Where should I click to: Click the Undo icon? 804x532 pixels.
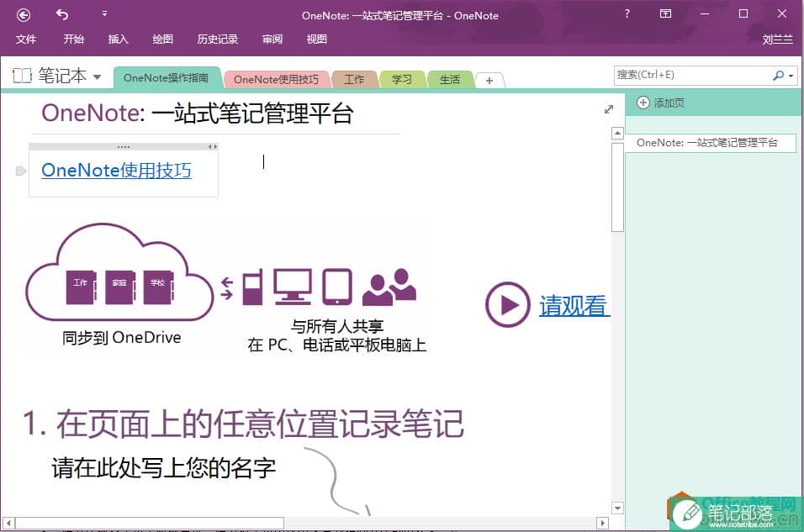click(62, 15)
